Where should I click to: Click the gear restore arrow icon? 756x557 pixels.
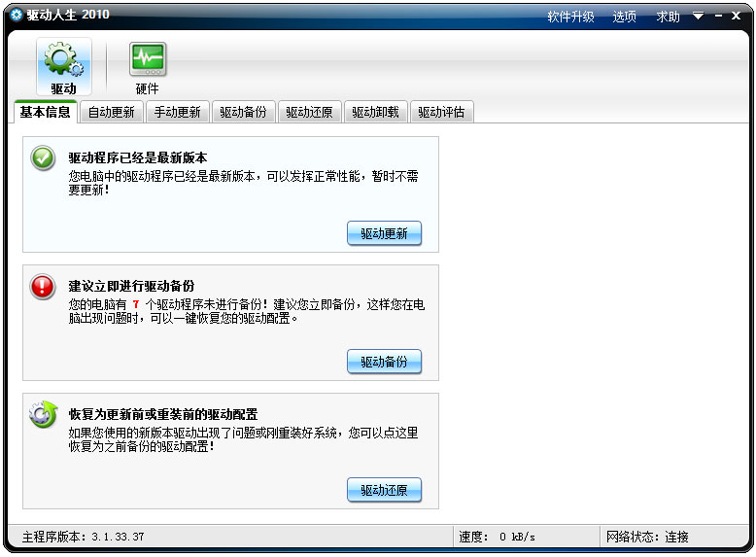43,414
